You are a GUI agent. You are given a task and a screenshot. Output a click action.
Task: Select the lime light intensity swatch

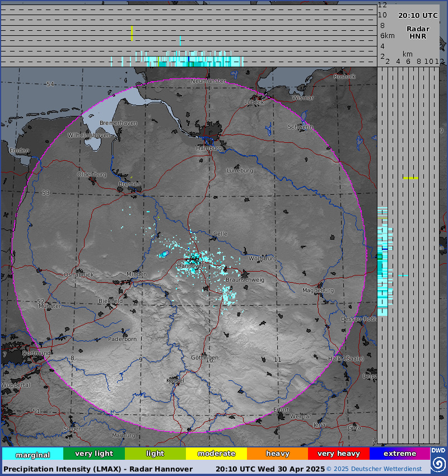[x=155, y=454]
